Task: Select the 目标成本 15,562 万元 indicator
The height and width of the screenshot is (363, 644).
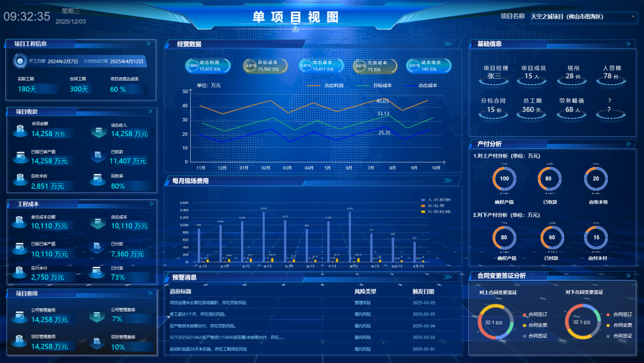Action: click(265, 66)
